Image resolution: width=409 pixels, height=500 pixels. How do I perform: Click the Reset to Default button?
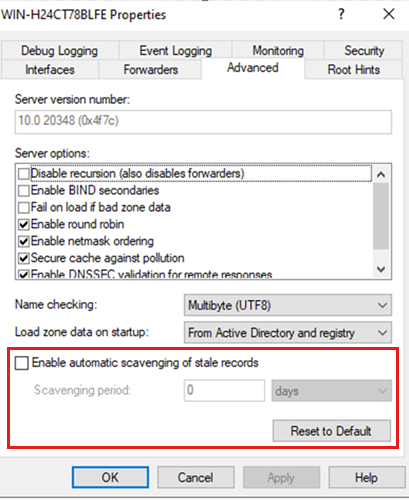click(x=332, y=431)
